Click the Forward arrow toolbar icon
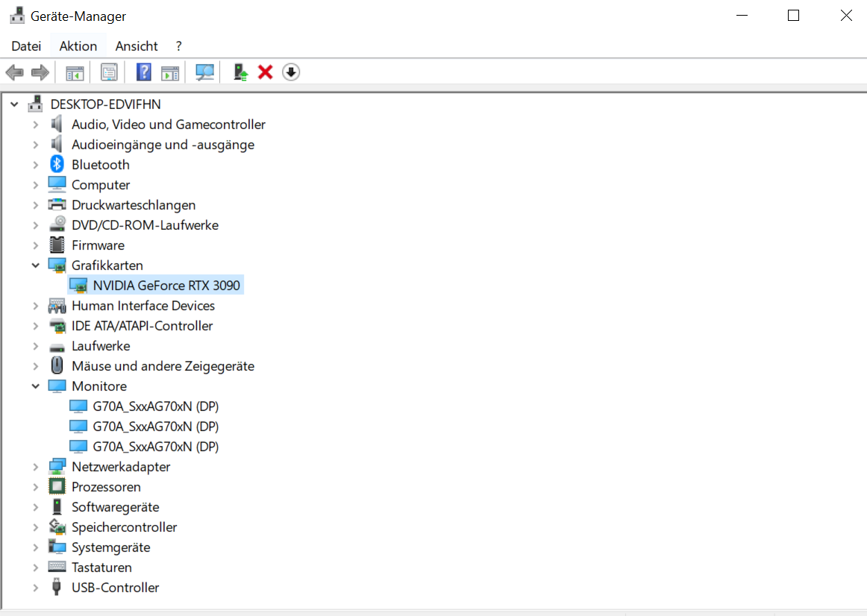Screen dimensions: 867x616 pos(40,72)
